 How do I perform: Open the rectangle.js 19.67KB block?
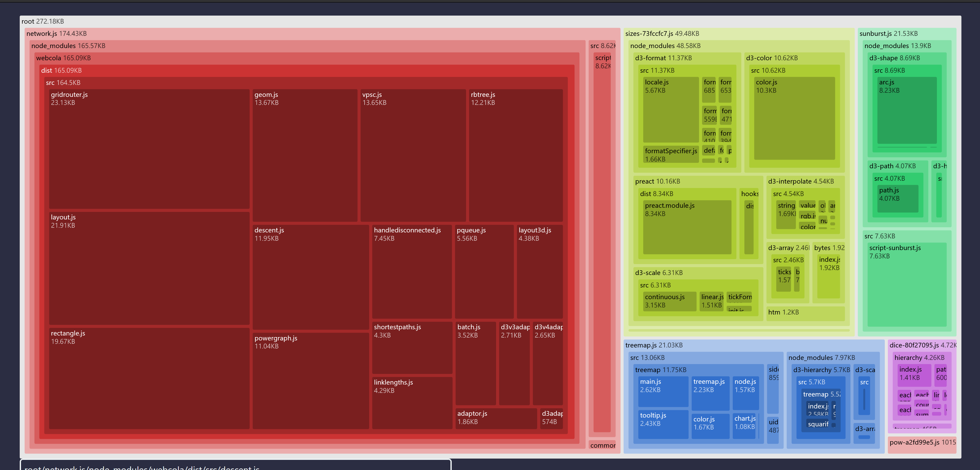[x=149, y=379]
